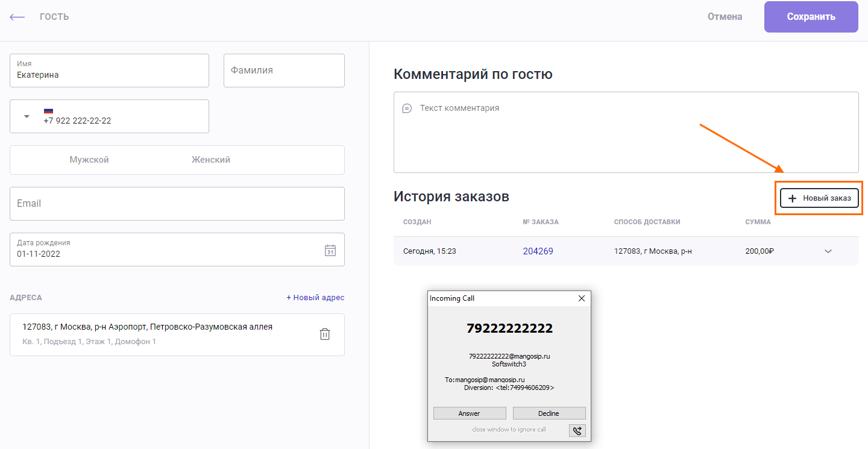Image resolution: width=868 pixels, height=449 pixels.
Task: Click Отмена to cancel editing
Action: pyautogui.click(x=725, y=17)
